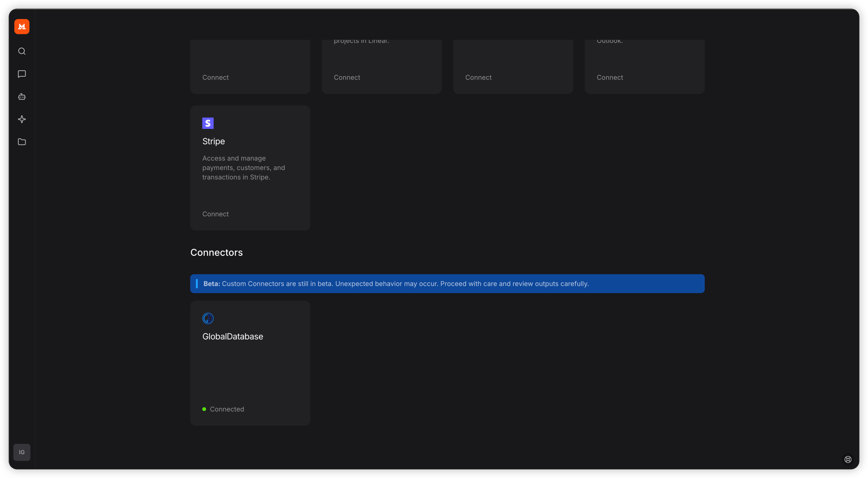Click Connect on the first integration card
Image resolution: width=868 pixels, height=478 pixels.
[x=215, y=77]
